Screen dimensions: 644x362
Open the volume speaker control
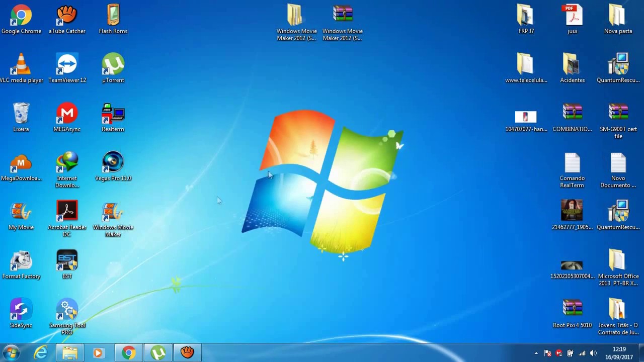593,353
